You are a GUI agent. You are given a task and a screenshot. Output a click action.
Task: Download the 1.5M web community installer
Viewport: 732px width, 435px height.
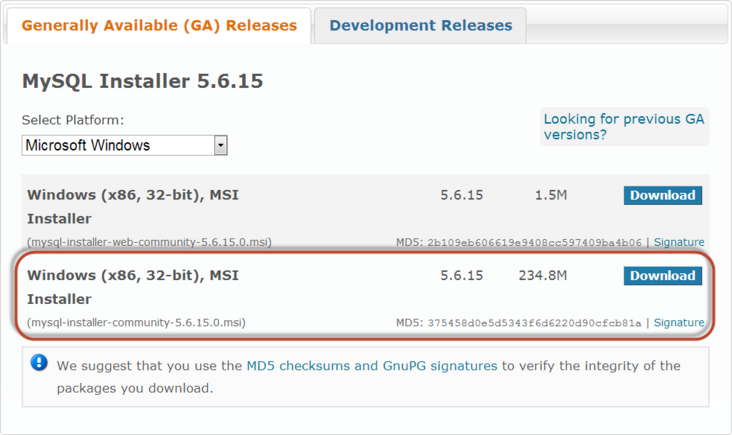click(x=662, y=195)
